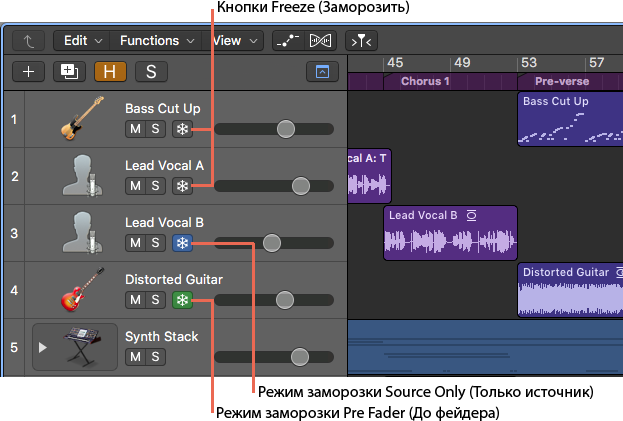Click the Add Track plus button
The width and height of the screenshot is (623, 421).
point(29,71)
